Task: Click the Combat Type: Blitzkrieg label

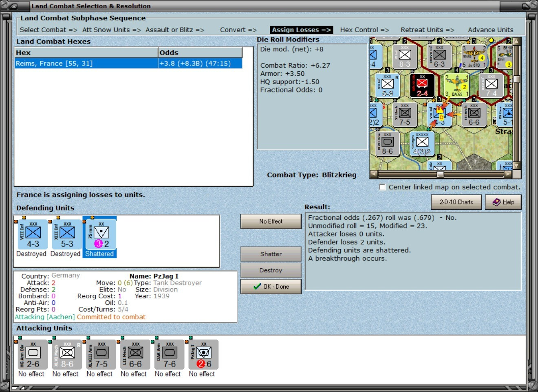Action: [x=312, y=175]
